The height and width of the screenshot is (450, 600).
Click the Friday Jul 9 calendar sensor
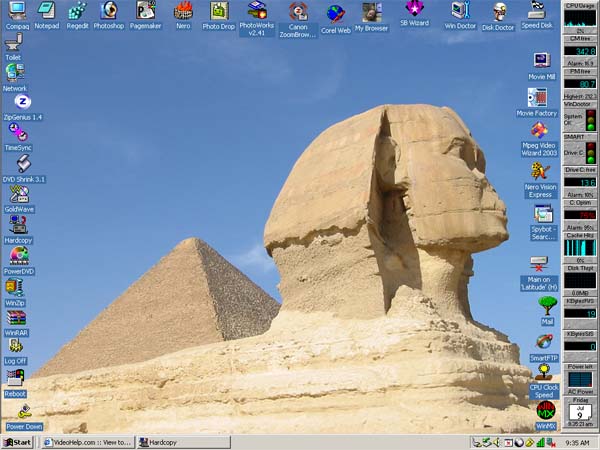tap(580, 412)
